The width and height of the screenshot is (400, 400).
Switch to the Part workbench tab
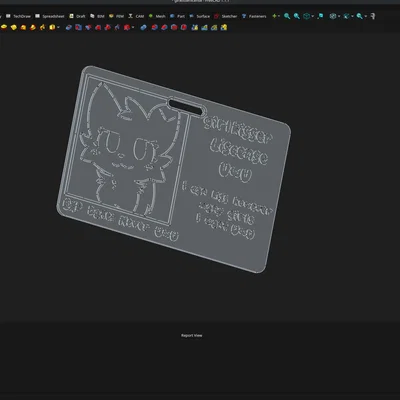[177, 16]
